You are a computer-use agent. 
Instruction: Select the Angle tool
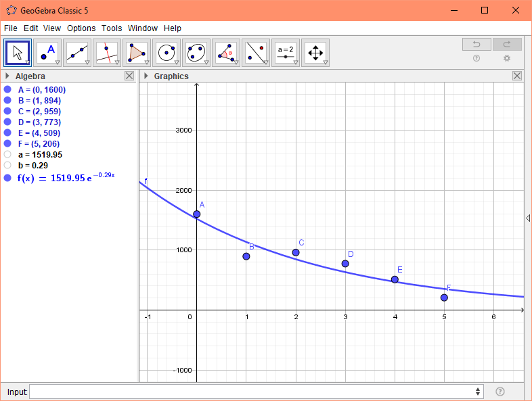pyautogui.click(x=226, y=53)
